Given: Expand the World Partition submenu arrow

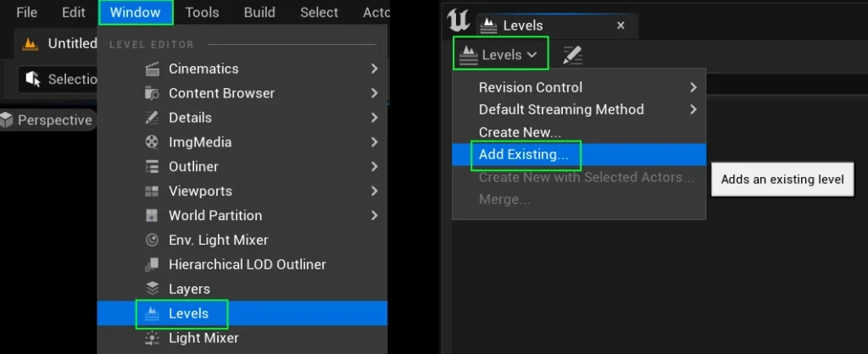Looking at the screenshot, I should 374,216.
